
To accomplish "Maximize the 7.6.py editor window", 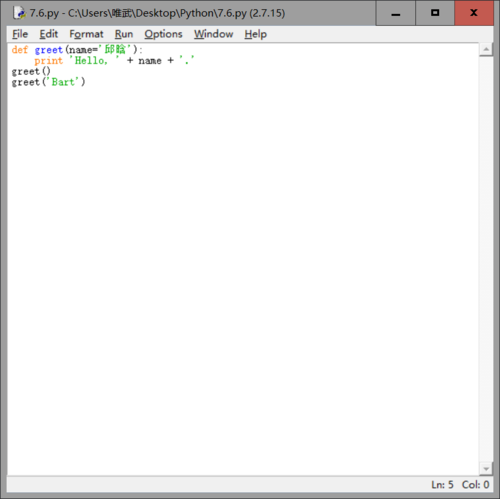I will click(435, 13).
